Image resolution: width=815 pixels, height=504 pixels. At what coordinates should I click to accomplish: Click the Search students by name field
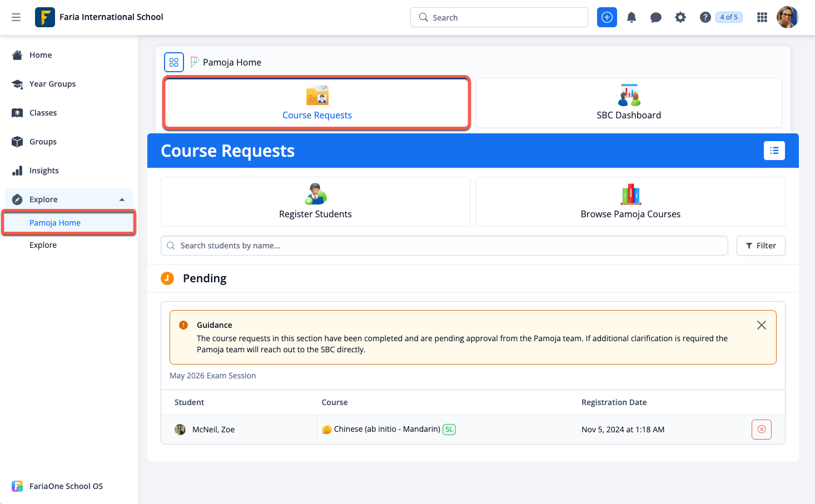444,246
